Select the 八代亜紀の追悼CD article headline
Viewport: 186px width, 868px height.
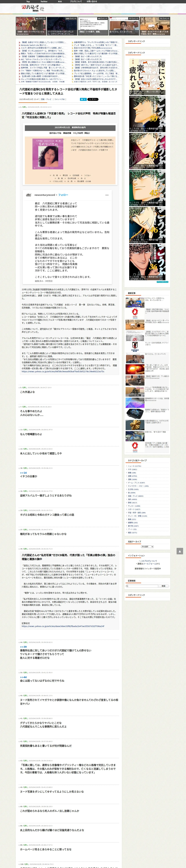click(68, 91)
